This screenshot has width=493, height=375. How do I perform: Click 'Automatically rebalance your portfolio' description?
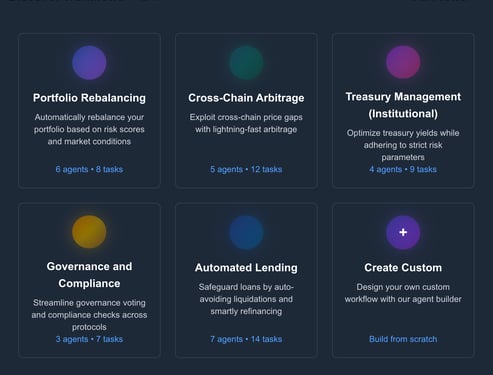(89, 129)
